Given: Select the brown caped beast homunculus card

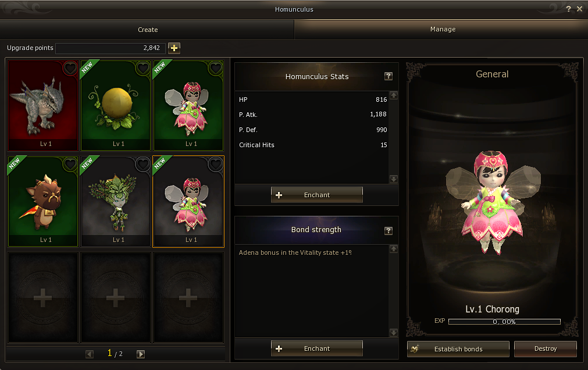Looking at the screenshot, I should (43, 201).
